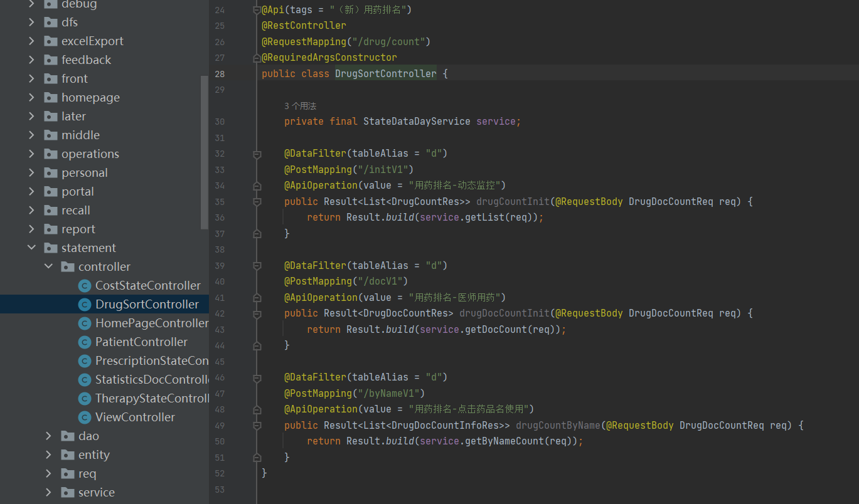The width and height of the screenshot is (859, 504).
Task: Click the entity folder icon
Action: coord(68,455)
